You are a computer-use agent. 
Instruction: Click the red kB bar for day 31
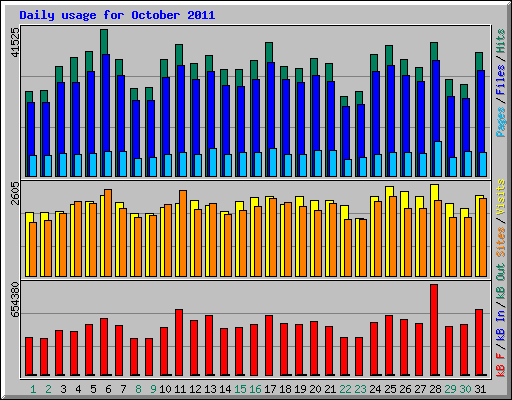(479, 342)
